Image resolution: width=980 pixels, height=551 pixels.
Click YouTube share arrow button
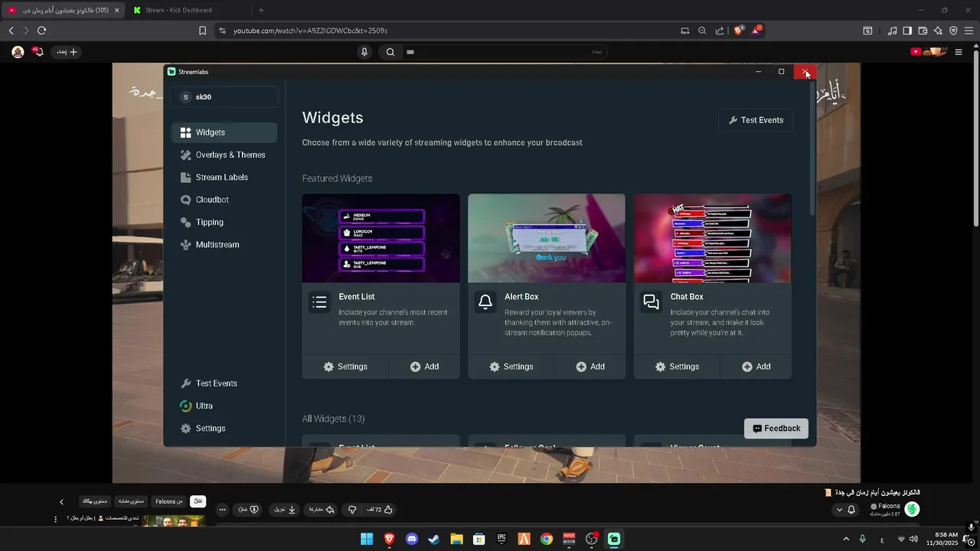(321, 510)
